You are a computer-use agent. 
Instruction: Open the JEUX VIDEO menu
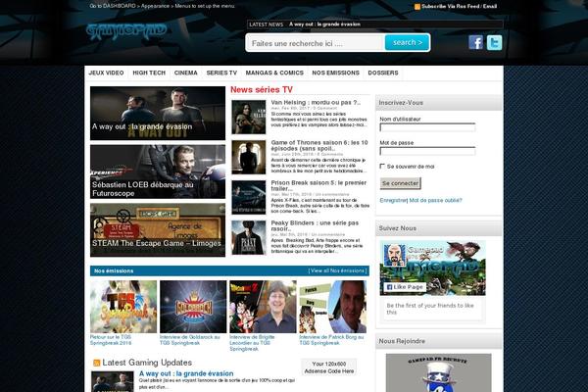tap(106, 73)
